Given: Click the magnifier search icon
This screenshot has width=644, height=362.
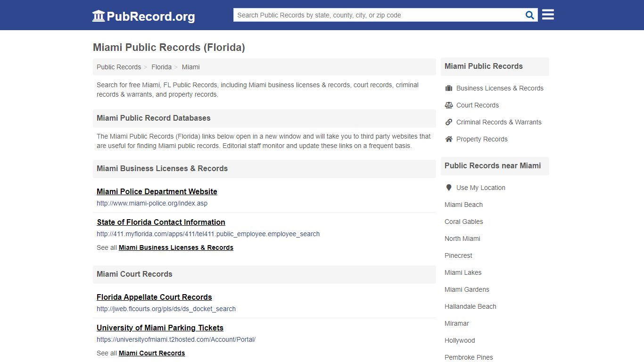Looking at the screenshot, I should coord(530,15).
